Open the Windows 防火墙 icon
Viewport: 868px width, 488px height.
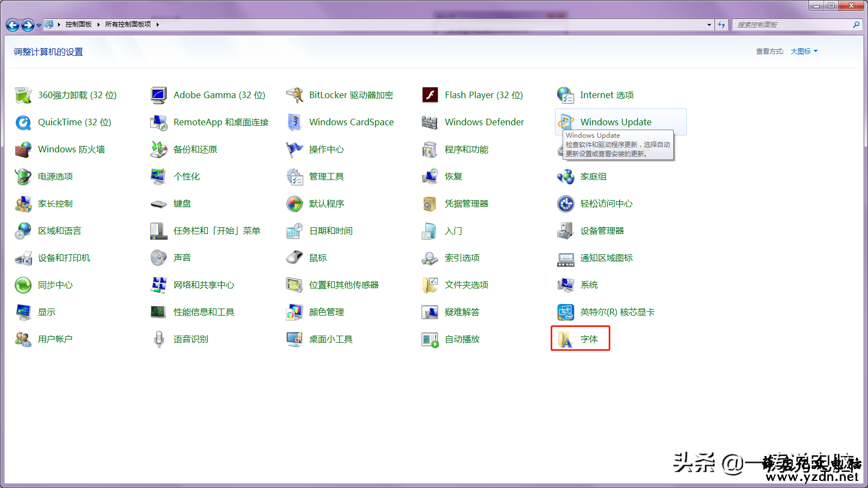click(23, 149)
